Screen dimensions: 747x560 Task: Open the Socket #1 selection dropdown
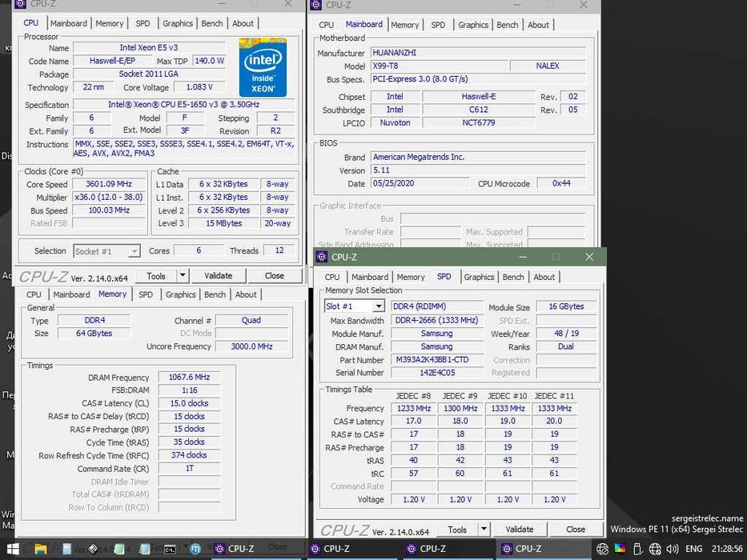(135, 251)
